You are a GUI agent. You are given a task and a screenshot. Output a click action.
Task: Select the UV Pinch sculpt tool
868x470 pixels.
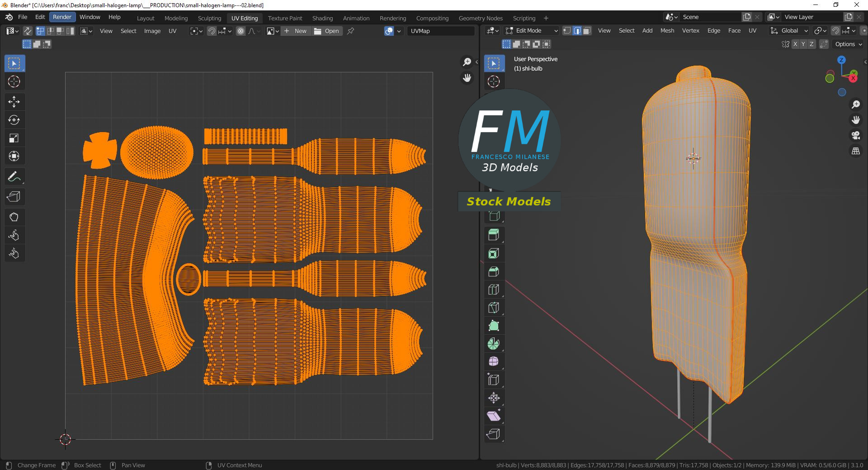tap(14, 253)
